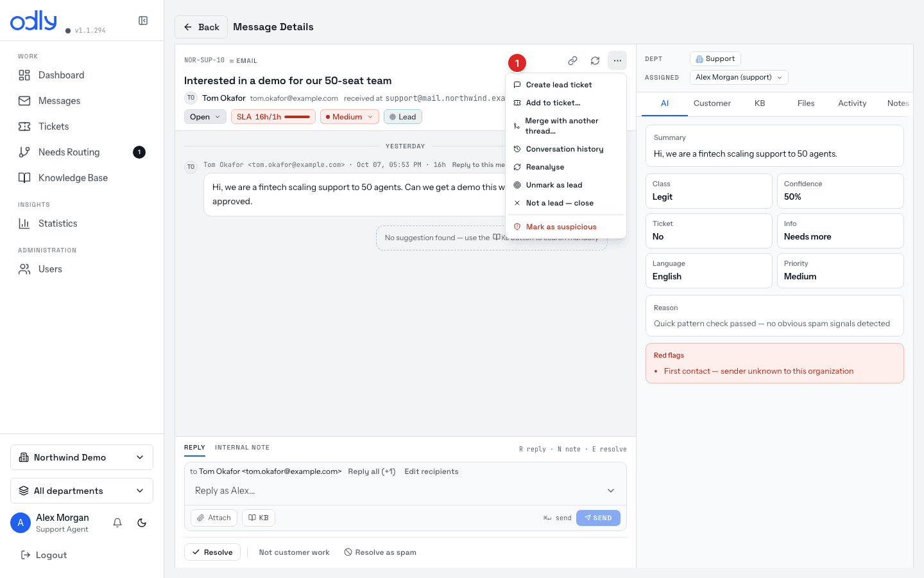Toggle dark mode moon icon
Screen dimensions: 924x578
tap(142, 523)
